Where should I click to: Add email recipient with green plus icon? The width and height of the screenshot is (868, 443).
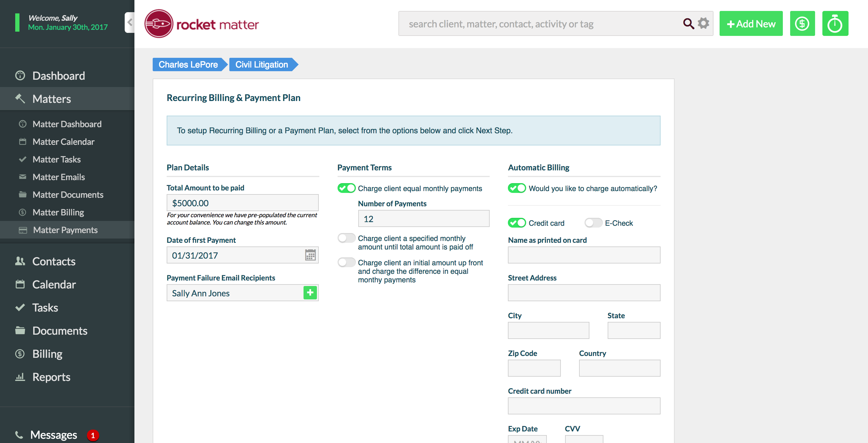[310, 293]
